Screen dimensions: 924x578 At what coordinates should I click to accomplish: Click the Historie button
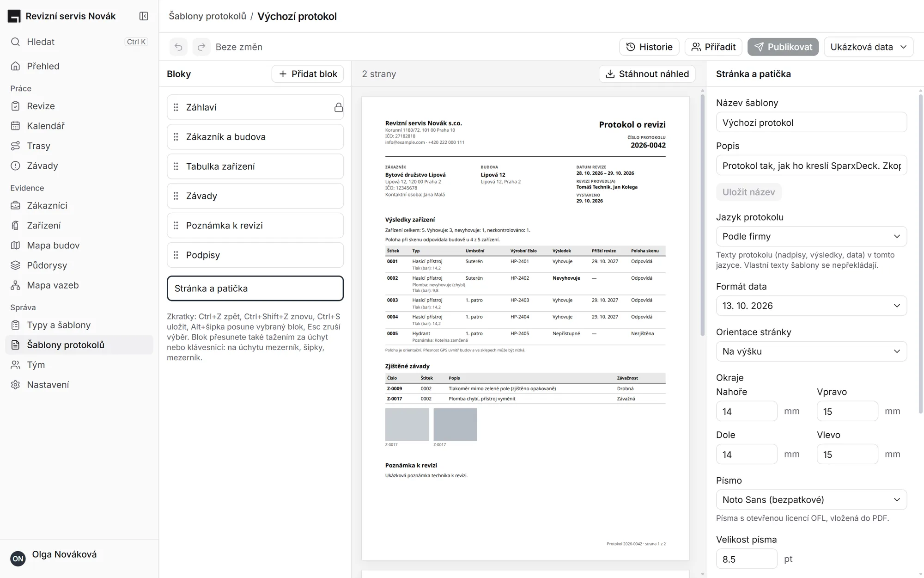(x=649, y=47)
